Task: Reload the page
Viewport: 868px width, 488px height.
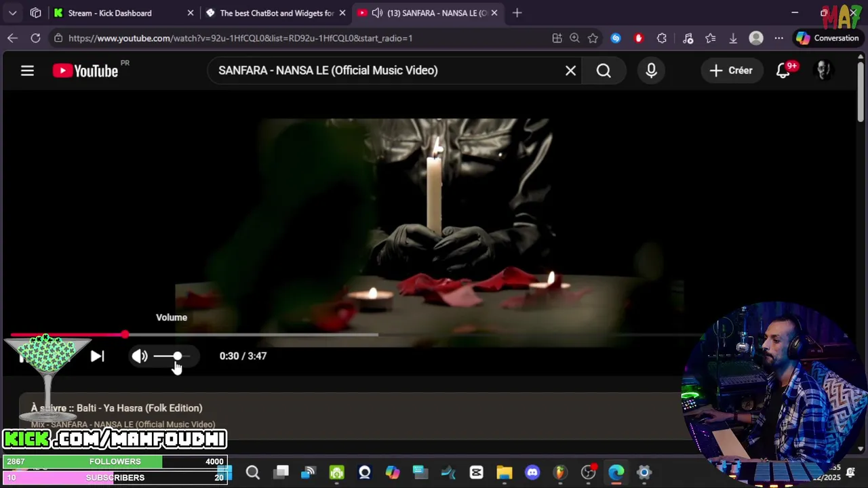Action: click(35, 39)
